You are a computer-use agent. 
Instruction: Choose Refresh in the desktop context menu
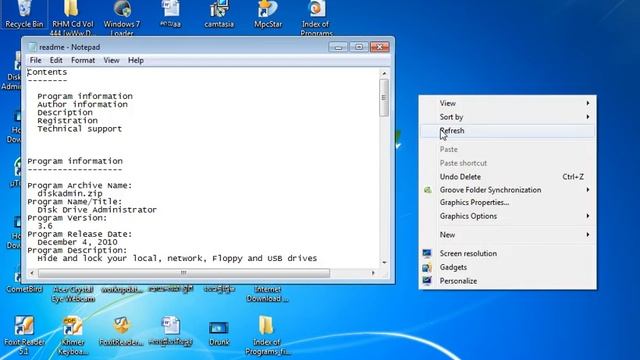[507, 131]
